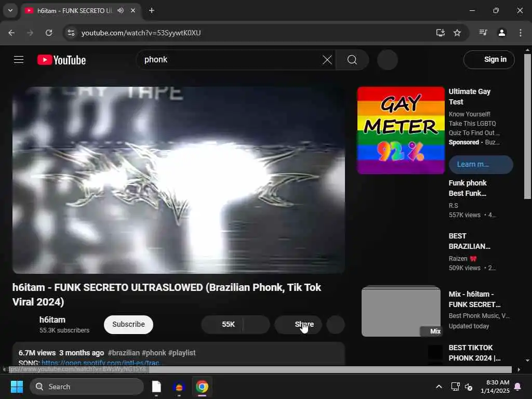Dislike the video next to 55K
The image size is (532, 399).
click(257, 324)
